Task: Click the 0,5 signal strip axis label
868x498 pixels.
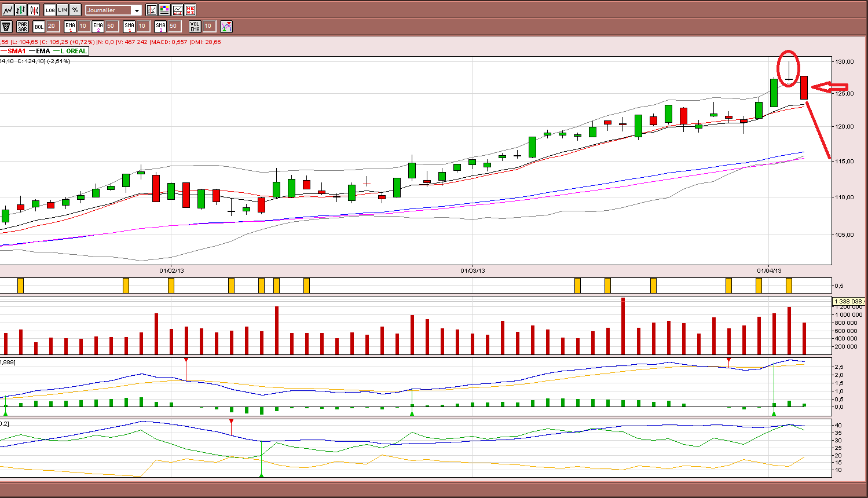Action: coord(839,286)
